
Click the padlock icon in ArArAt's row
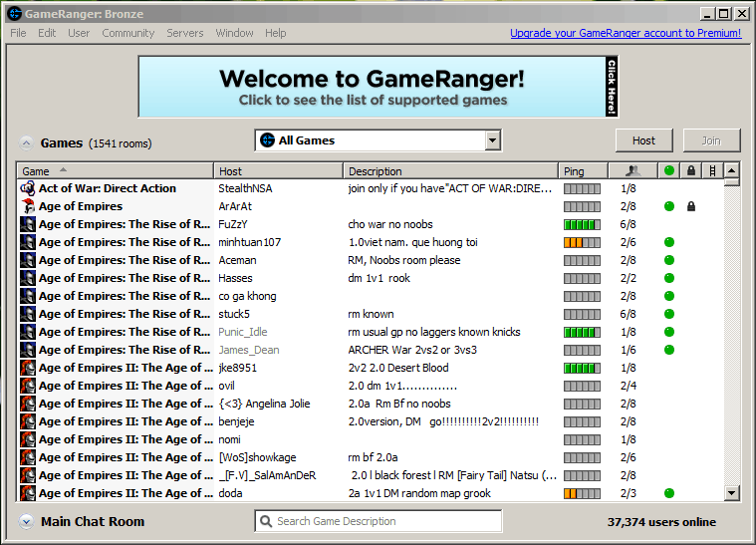(x=691, y=206)
